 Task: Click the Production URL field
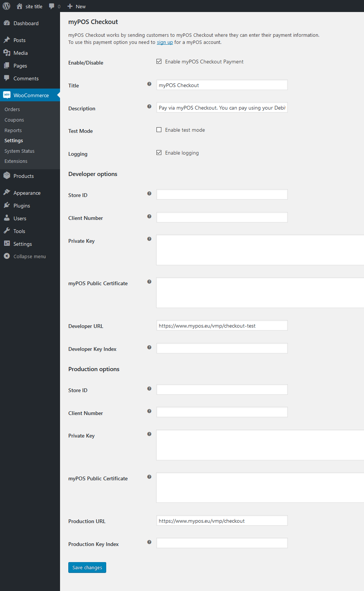[x=222, y=520]
